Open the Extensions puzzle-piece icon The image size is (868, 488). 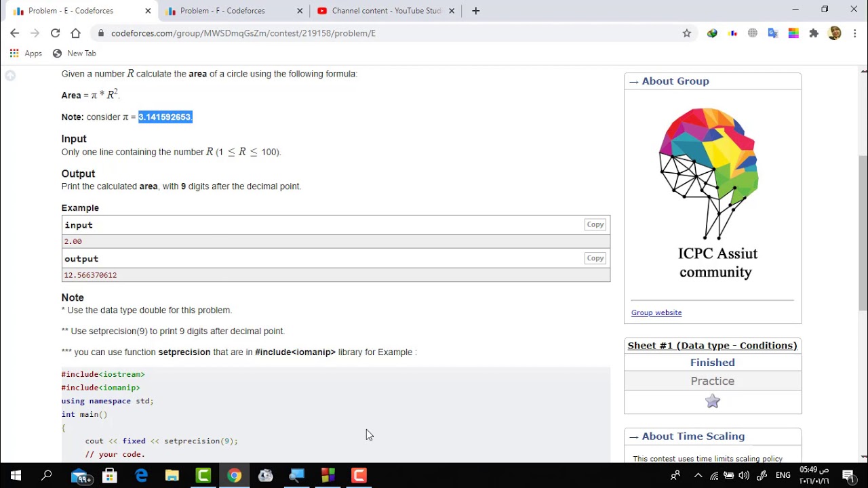click(x=814, y=33)
